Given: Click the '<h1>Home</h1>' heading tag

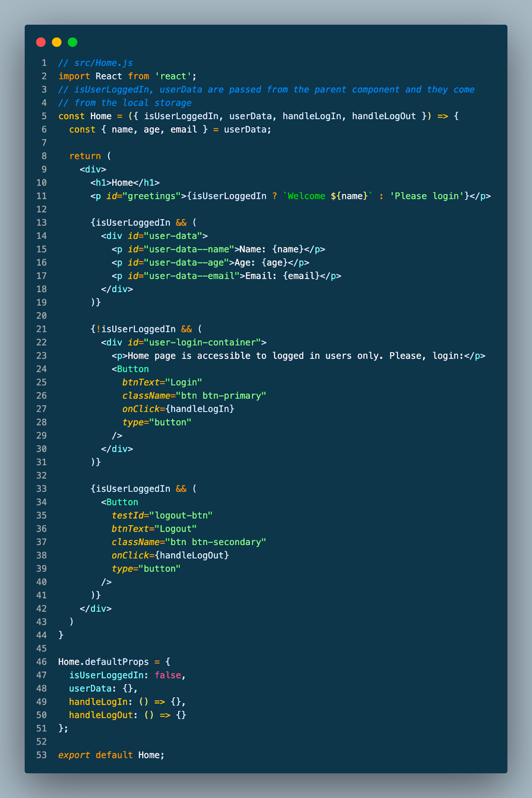Looking at the screenshot, I should [125, 183].
